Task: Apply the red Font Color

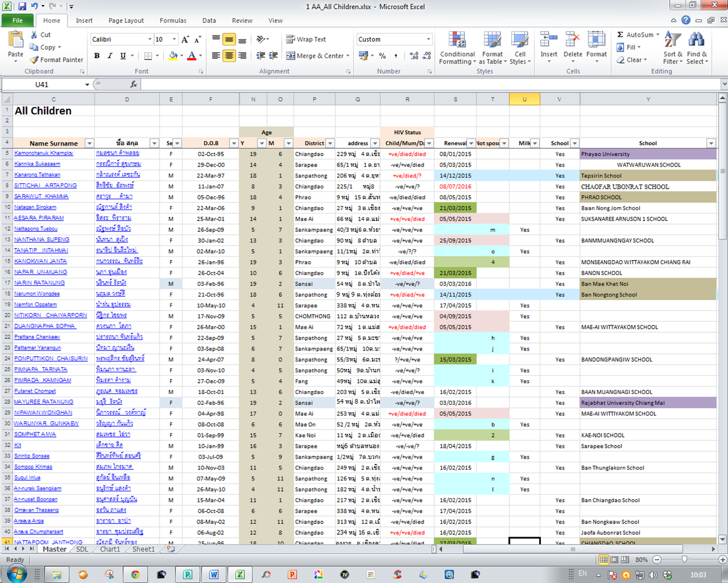Action: (x=192, y=56)
